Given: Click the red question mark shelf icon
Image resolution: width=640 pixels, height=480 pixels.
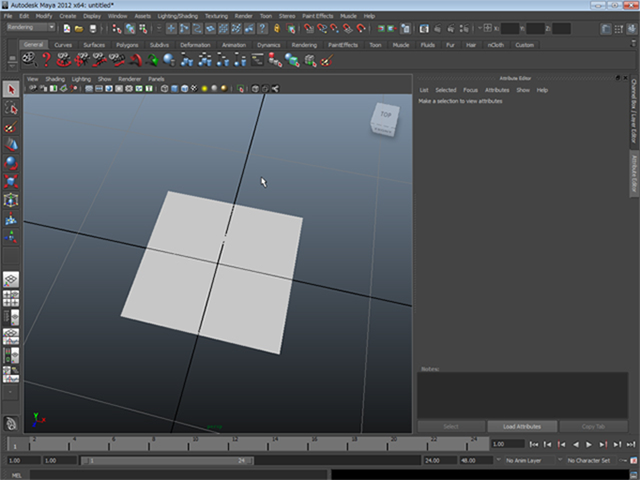Looking at the screenshot, I should [47, 60].
